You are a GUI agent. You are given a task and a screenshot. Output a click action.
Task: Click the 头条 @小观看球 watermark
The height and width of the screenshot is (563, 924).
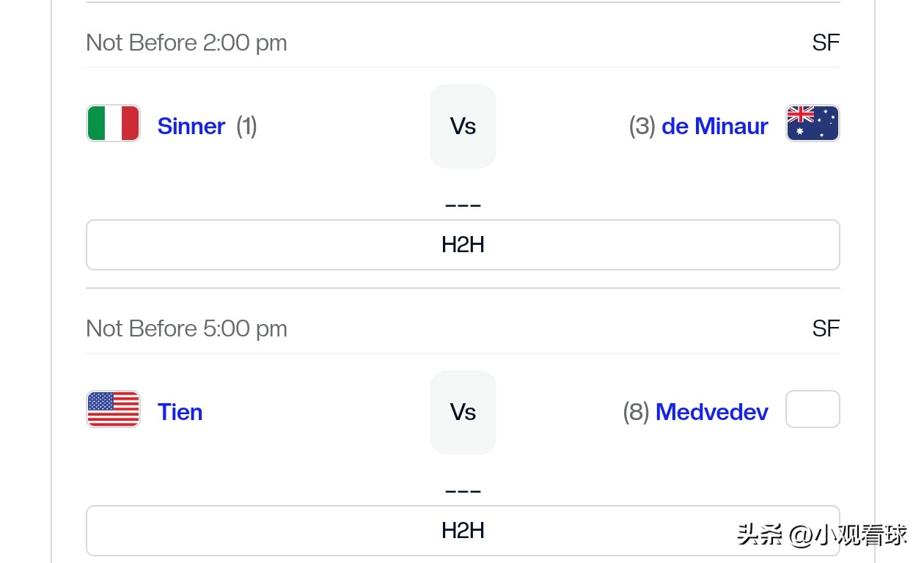(x=822, y=535)
